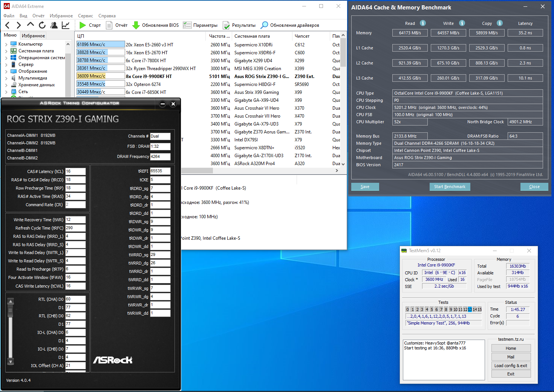The width and height of the screenshot is (554, 392).
Task: Expand the Сервер tree node
Action: click(6, 64)
